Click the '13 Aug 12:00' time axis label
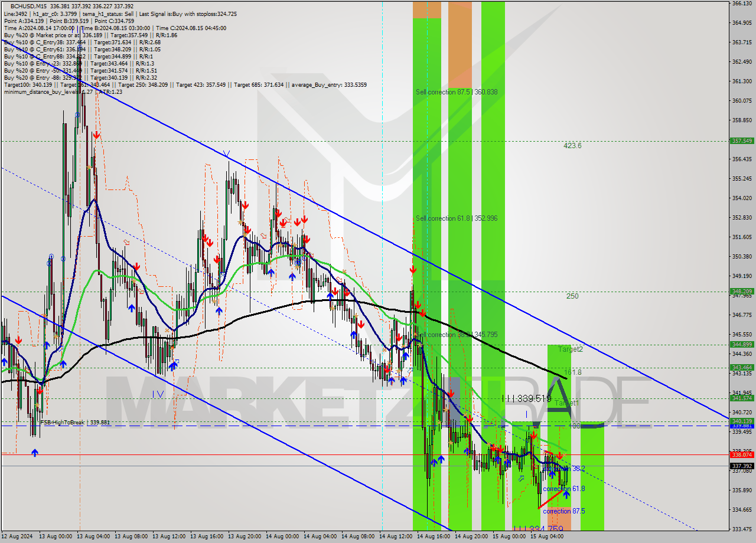 pos(170,537)
